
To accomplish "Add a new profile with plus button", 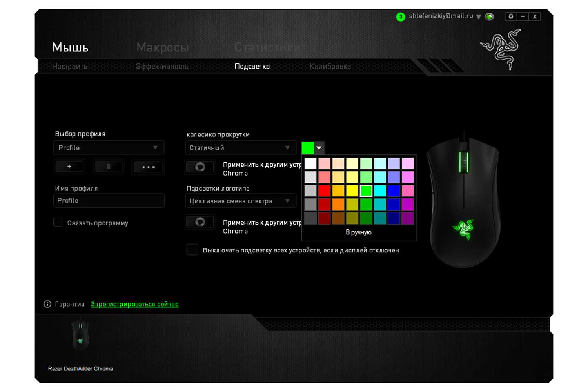I will tap(69, 167).
